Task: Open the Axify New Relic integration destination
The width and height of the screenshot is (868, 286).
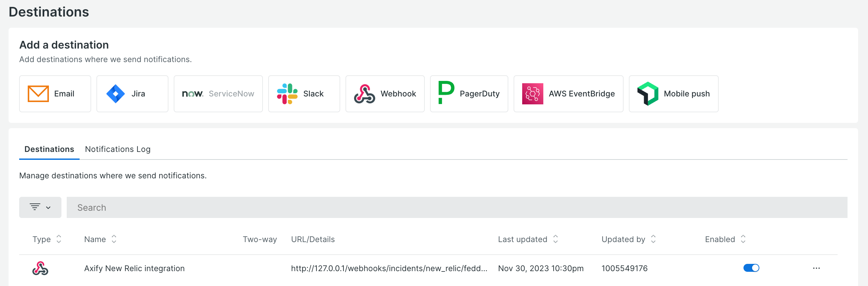Action: point(134,268)
